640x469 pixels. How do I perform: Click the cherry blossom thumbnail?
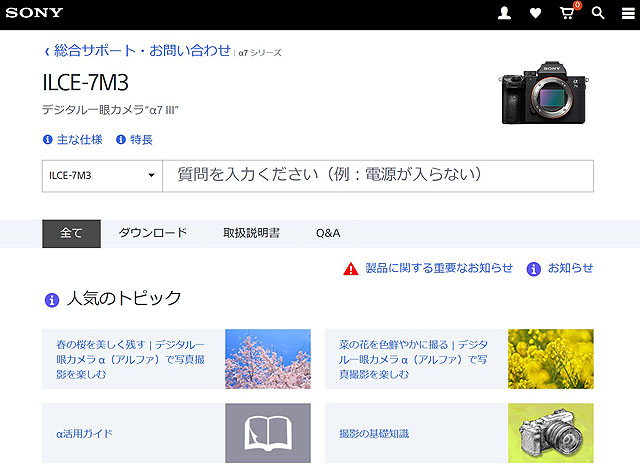pyautogui.click(x=268, y=358)
